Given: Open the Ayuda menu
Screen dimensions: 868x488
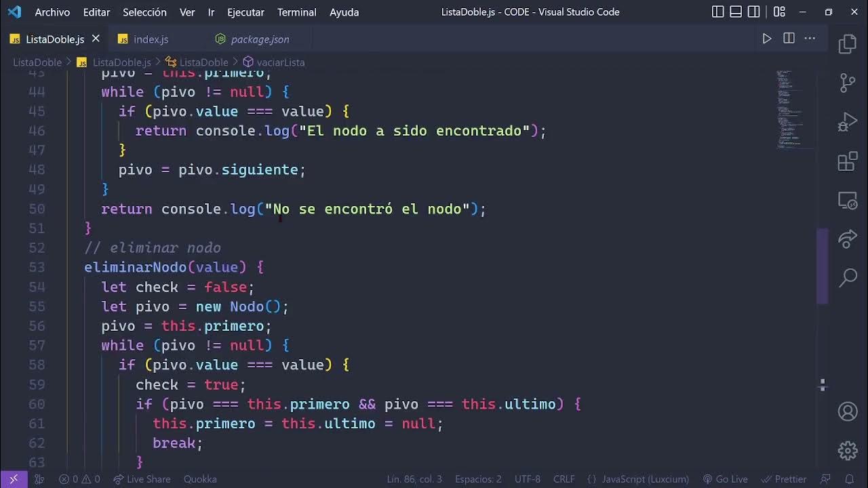Looking at the screenshot, I should click(344, 12).
